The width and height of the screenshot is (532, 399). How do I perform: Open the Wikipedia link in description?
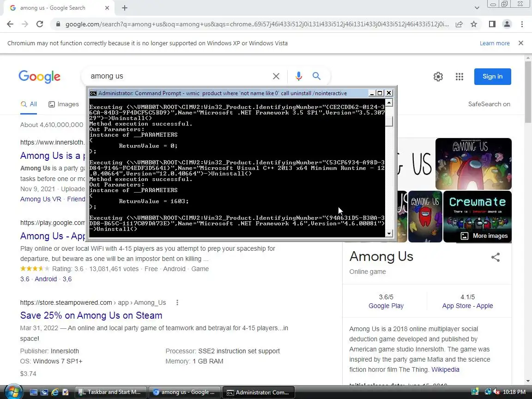[x=445, y=369]
